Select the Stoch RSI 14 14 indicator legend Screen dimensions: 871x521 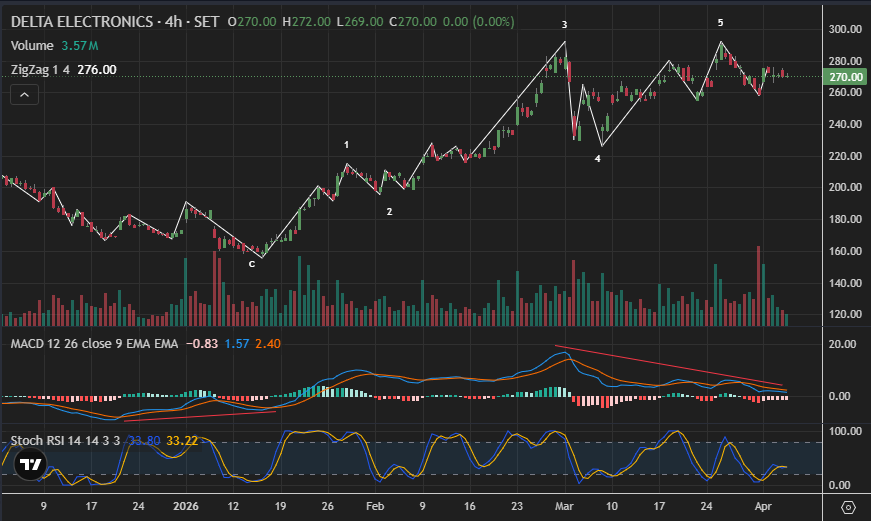[x=65, y=440]
